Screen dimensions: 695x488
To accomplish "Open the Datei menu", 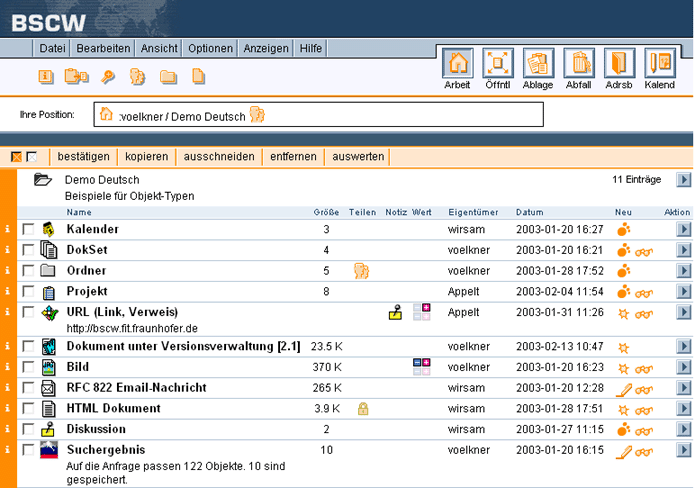I will [52, 48].
